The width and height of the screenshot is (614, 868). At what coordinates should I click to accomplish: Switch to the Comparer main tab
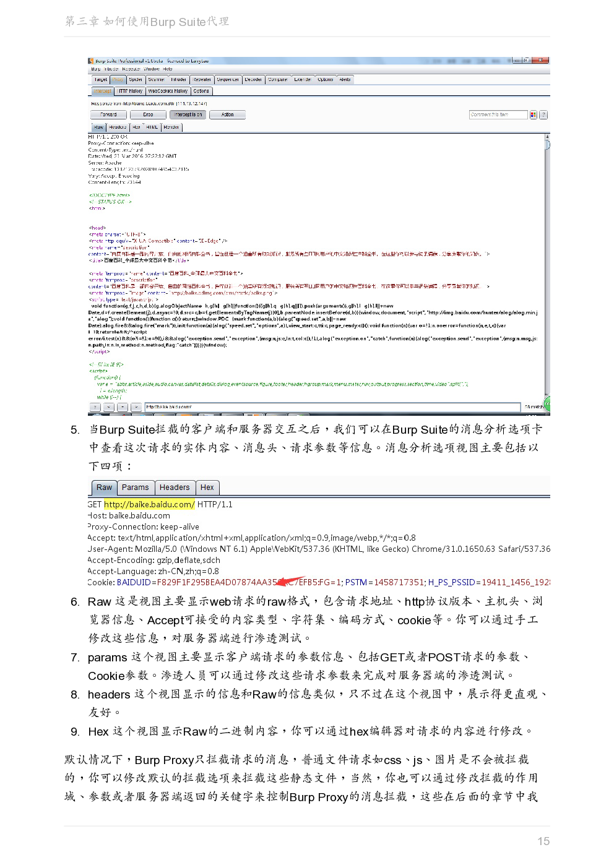tap(278, 80)
